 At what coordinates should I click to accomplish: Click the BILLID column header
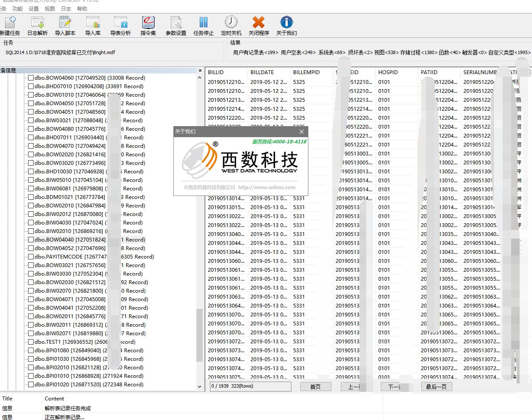tap(226, 72)
